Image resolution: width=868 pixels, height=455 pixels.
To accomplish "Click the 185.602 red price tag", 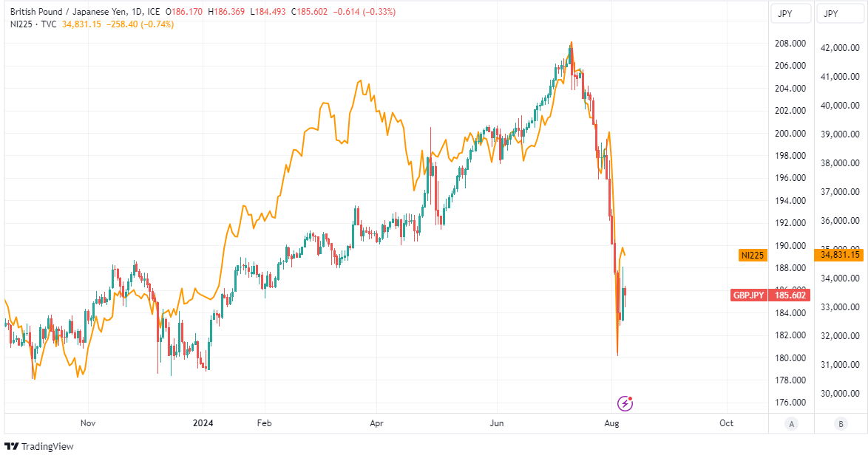I will click(790, 295).
